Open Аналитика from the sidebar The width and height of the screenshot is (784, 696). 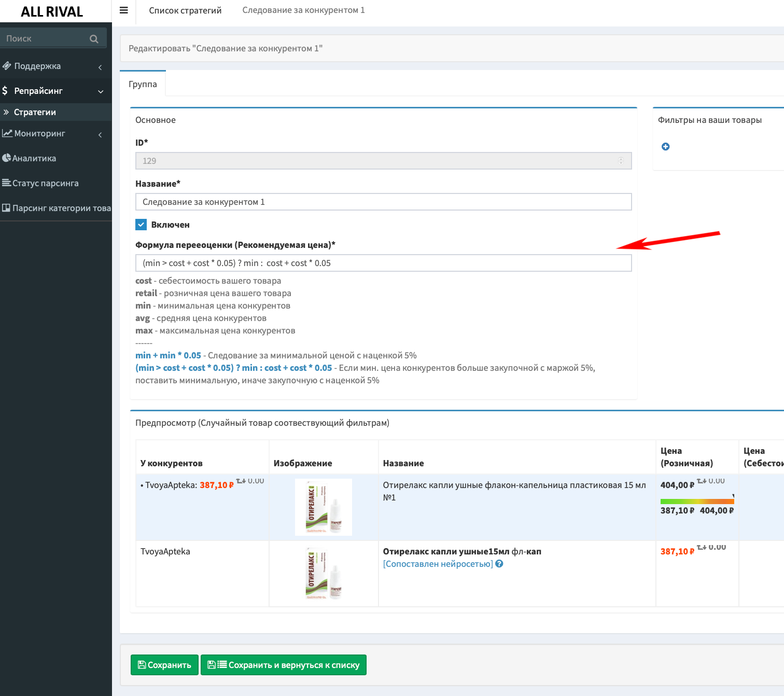point(34,158)
